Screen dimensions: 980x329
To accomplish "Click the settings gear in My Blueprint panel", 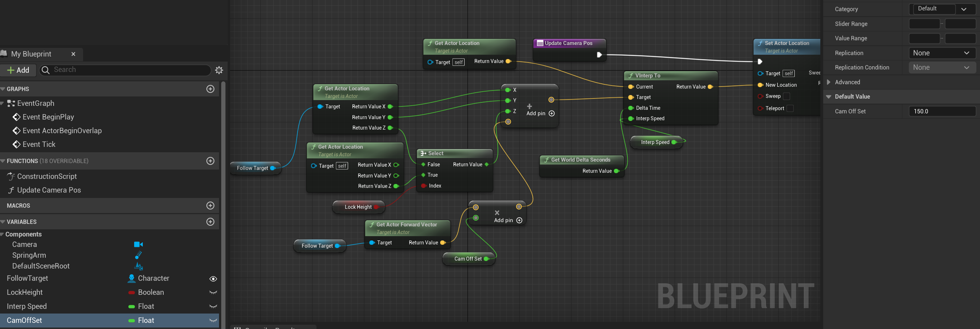I will coord(219,70).
